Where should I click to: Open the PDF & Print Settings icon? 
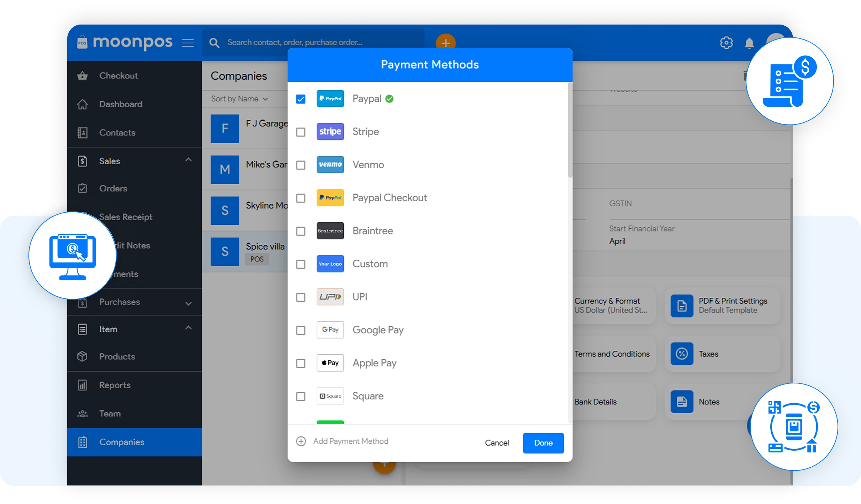pos(682,306)
